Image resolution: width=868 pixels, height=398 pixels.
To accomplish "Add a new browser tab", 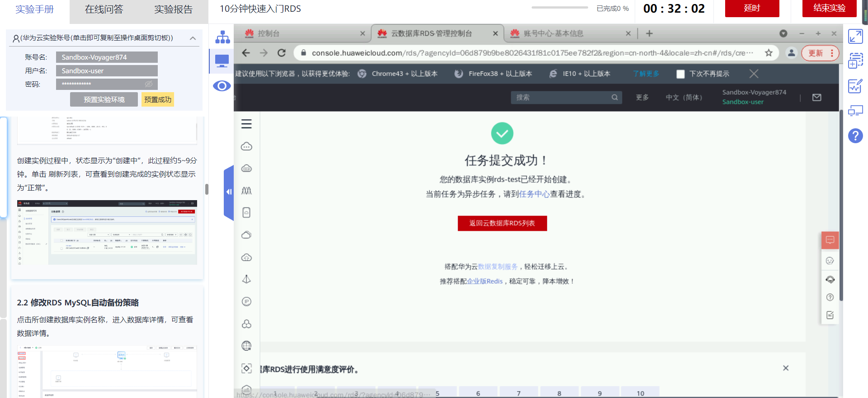I will point(649,33).
